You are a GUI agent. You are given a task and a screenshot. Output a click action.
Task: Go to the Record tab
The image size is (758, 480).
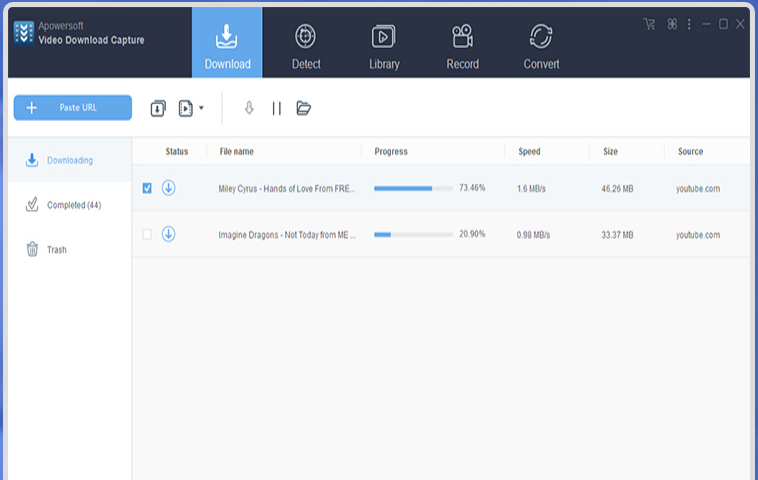tap(463, 47)
